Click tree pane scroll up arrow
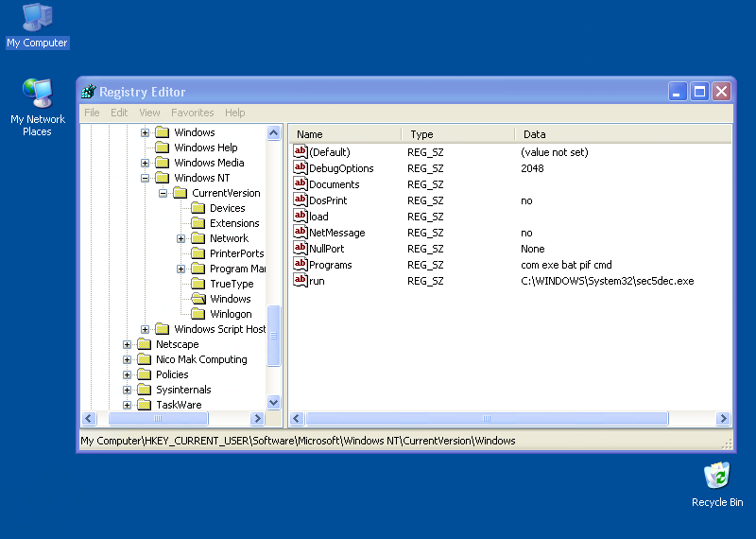The width and height of the screenshot is (756, 539). [273, 132]
